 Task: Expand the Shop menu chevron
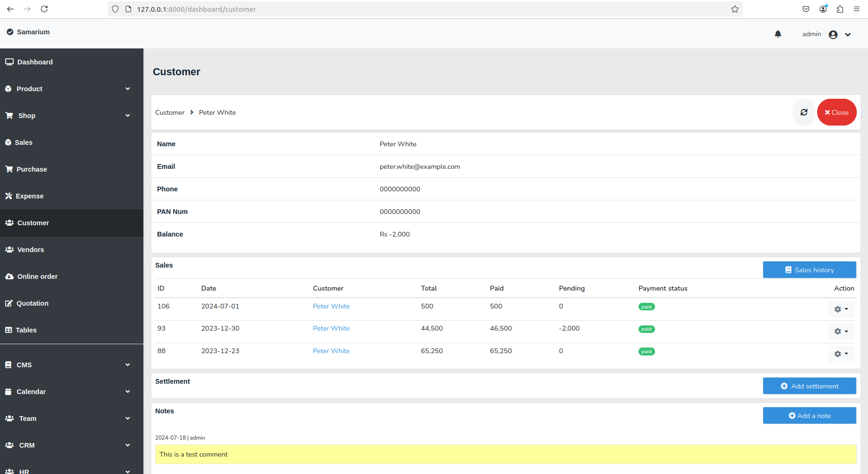[x=127, y=116]
